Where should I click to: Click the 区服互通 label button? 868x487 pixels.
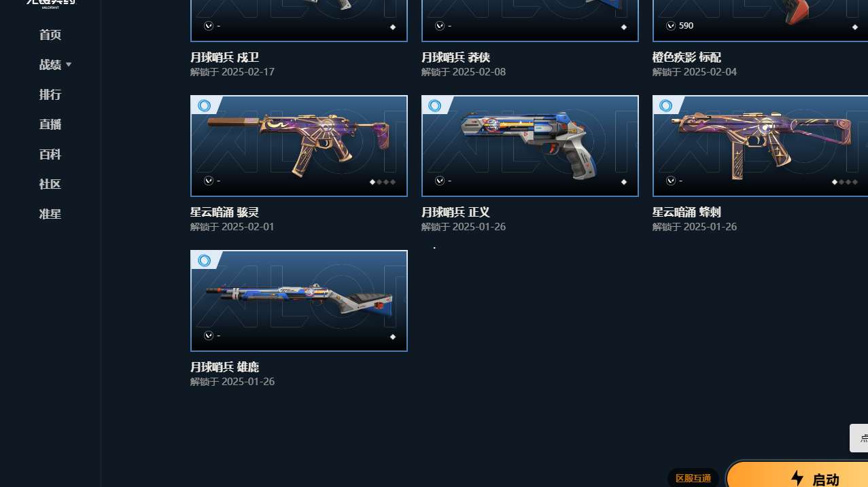(x=693, y=478)
